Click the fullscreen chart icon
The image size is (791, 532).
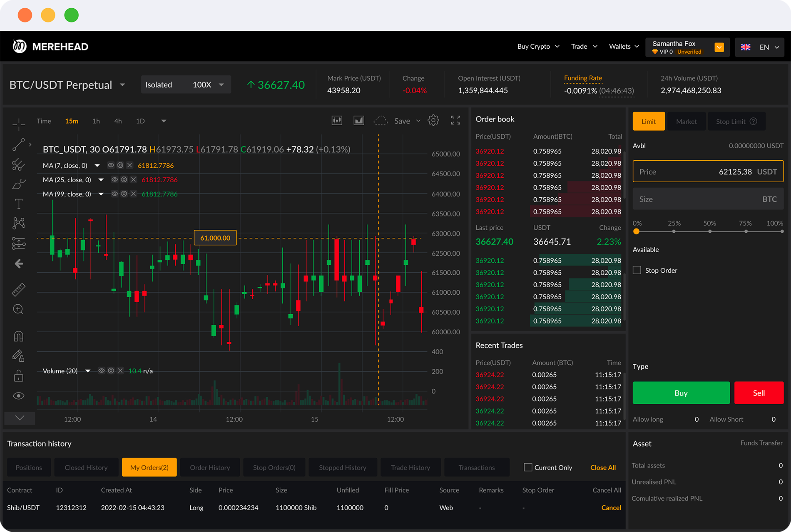(455, 121)
